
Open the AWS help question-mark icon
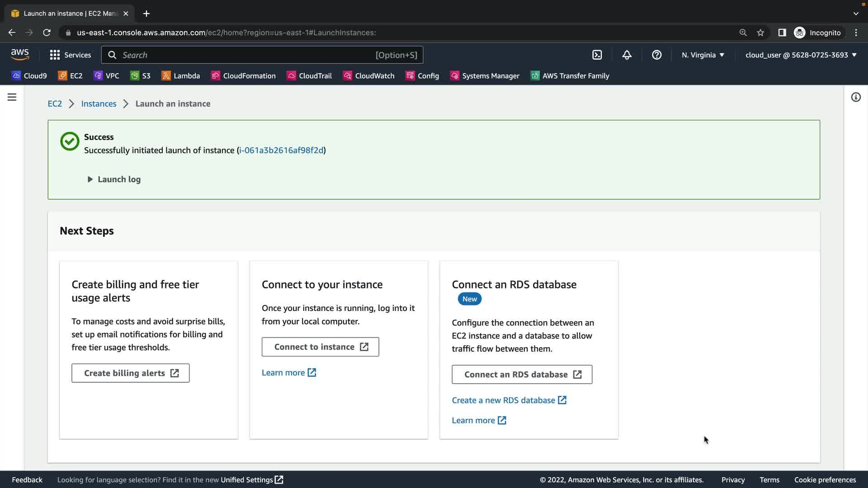(656, 55)
